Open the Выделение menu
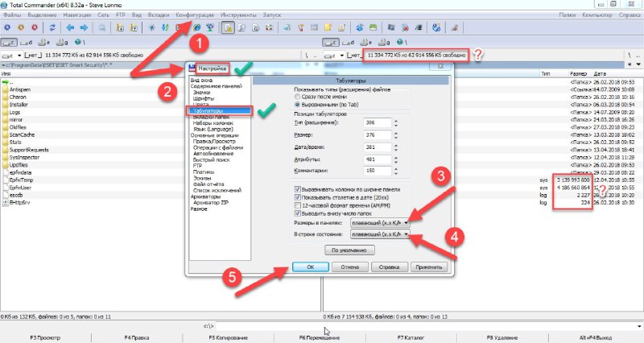Viewport: 644px width, 343px height. point(43,14)
